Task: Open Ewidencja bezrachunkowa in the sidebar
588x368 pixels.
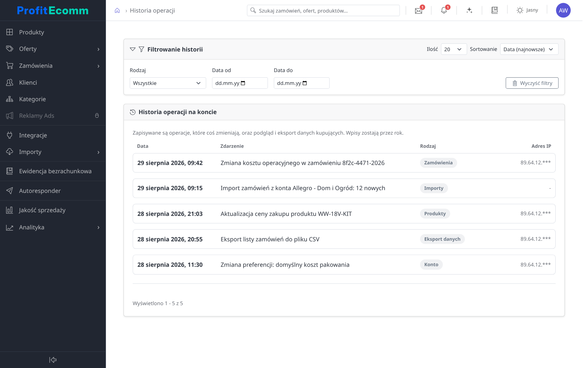Action: click(x=53, y=171)
